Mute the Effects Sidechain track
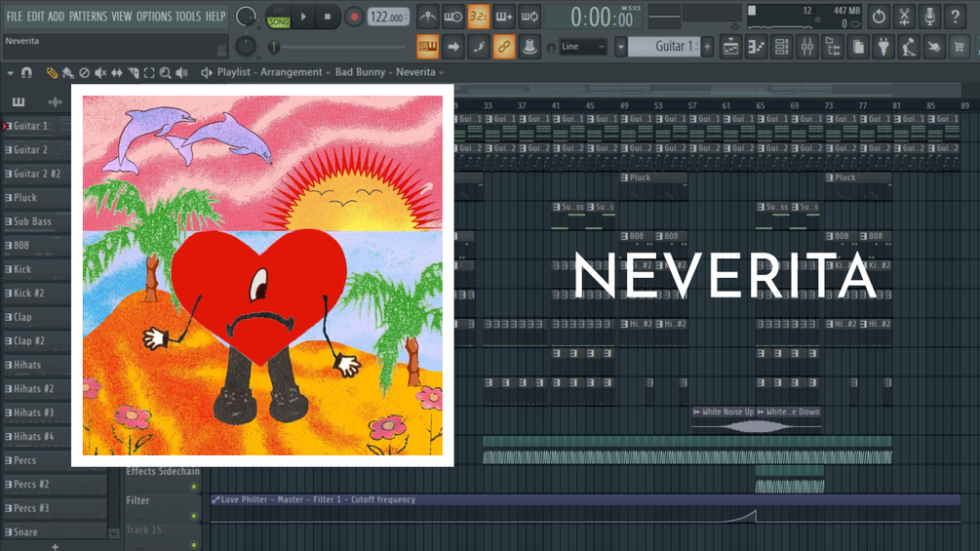Viewport: 980px width, 551px height. tap(194, 487)
